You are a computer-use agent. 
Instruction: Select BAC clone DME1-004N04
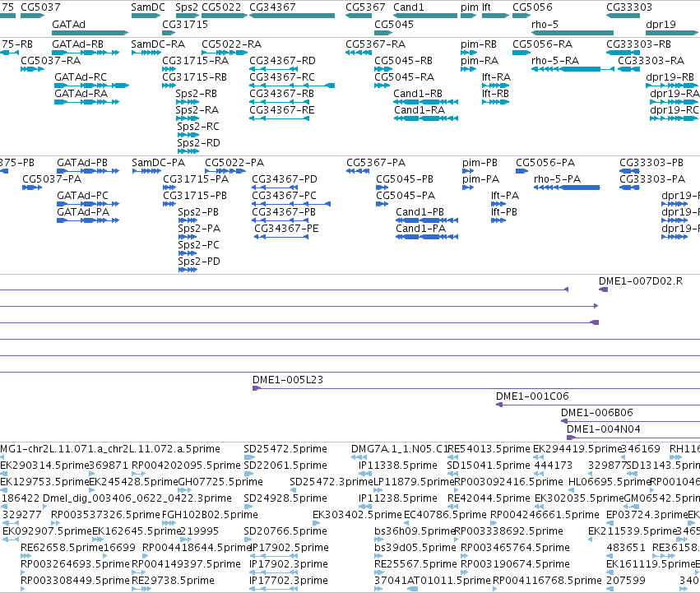pos(633,438)
